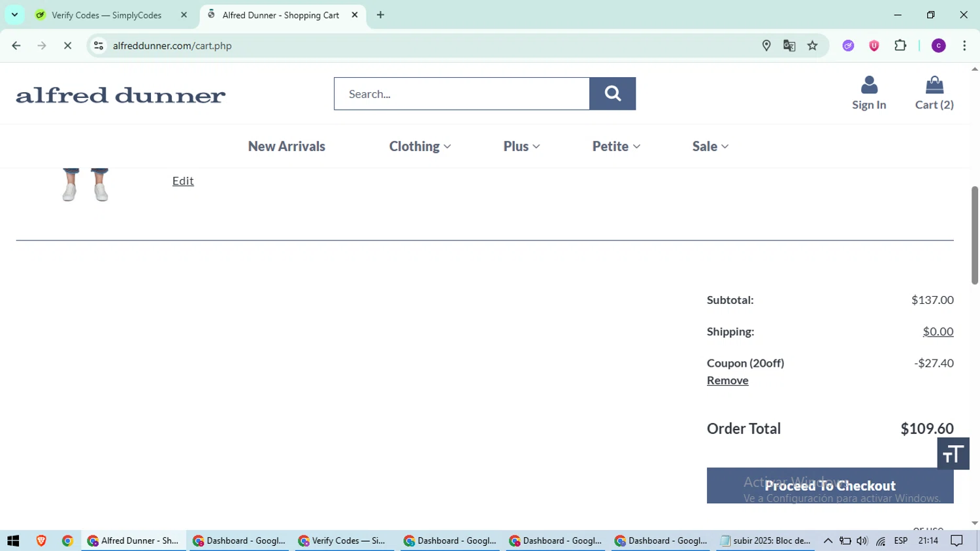Expand the Sale menu
Viewport: 980px width, 551px height.
[710, 146]
